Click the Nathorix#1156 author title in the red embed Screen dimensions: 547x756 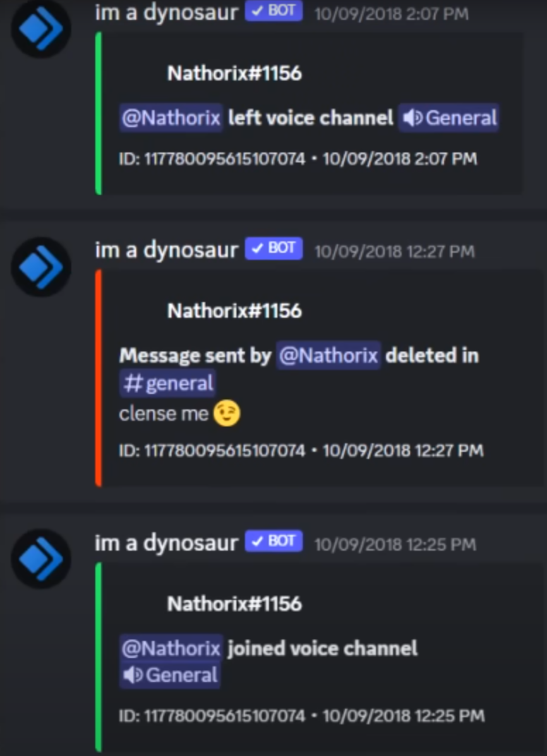tap(234, 311)
